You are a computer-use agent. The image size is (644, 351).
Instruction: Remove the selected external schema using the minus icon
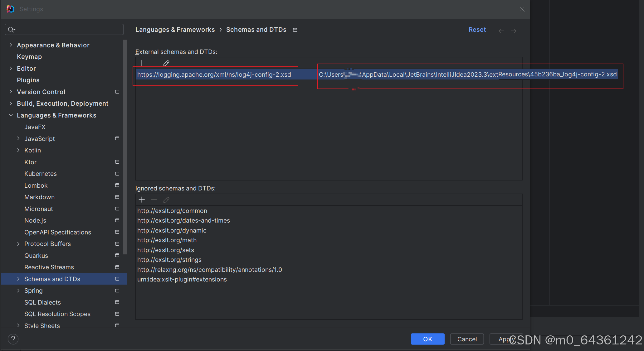pyautogui.click(x=154, y=63)
